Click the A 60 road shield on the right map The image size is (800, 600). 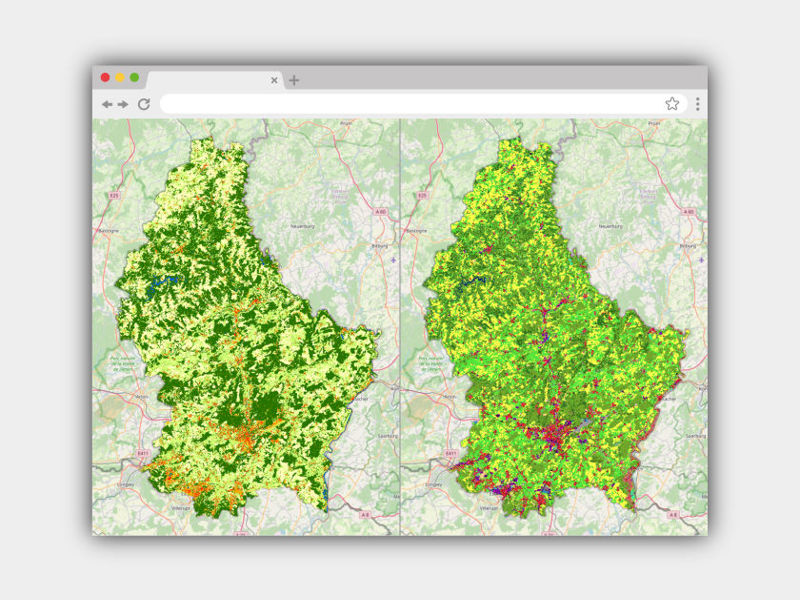pyautogui.click(x=689, y=211)
